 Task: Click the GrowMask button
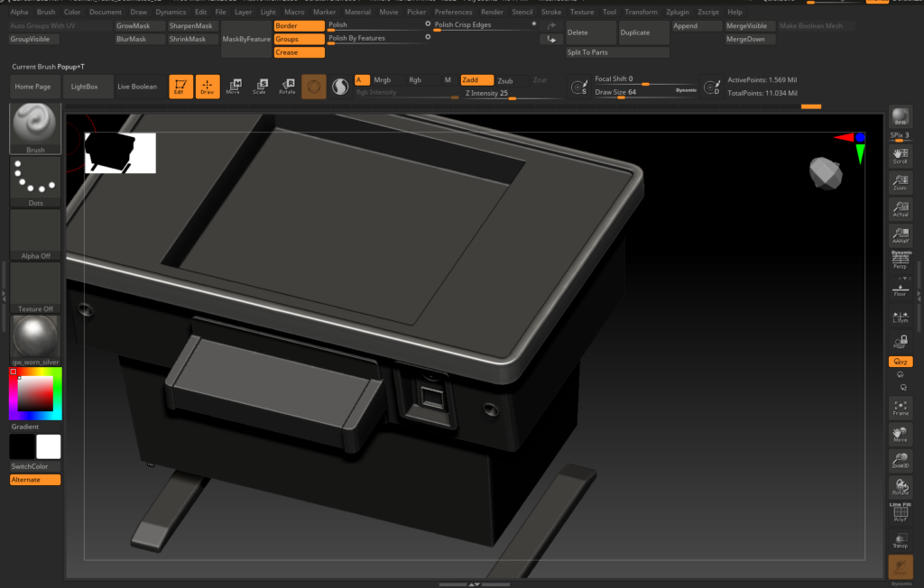point(140,26)
